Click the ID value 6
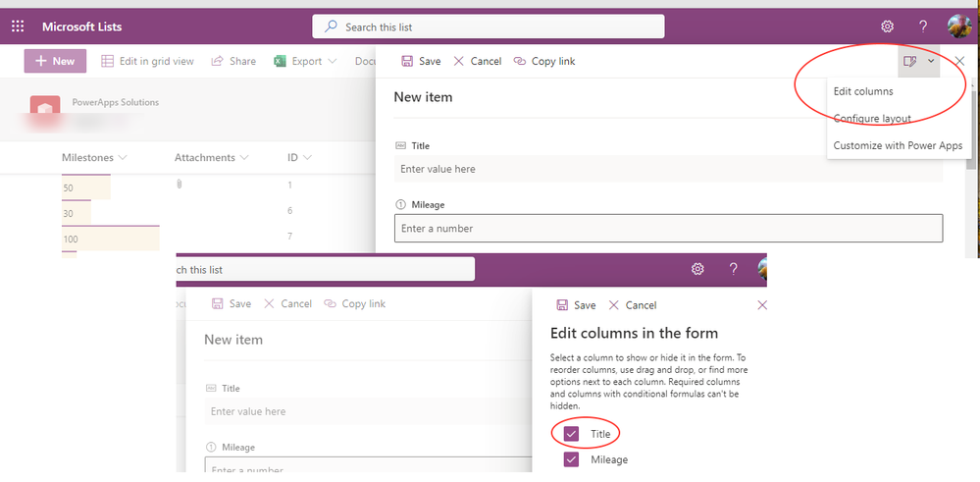 290,211
